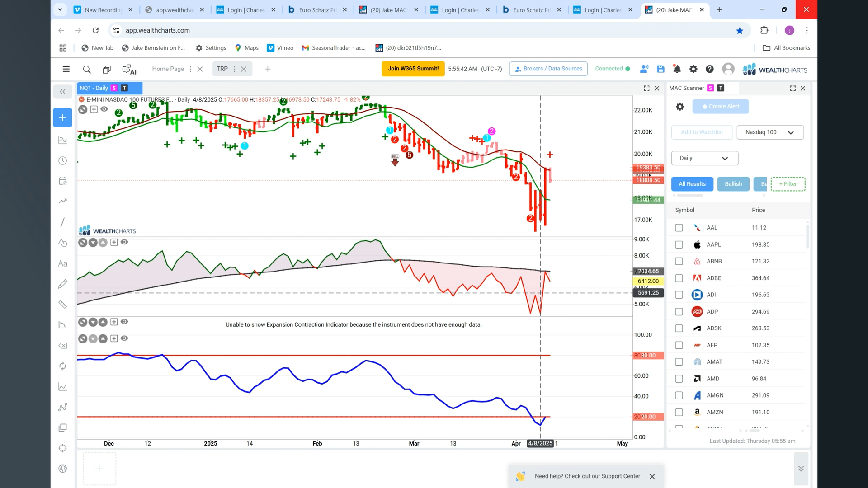868x488 pixels.
Task: Open the hamburger main menu
Action: click(x=66, y=69)
